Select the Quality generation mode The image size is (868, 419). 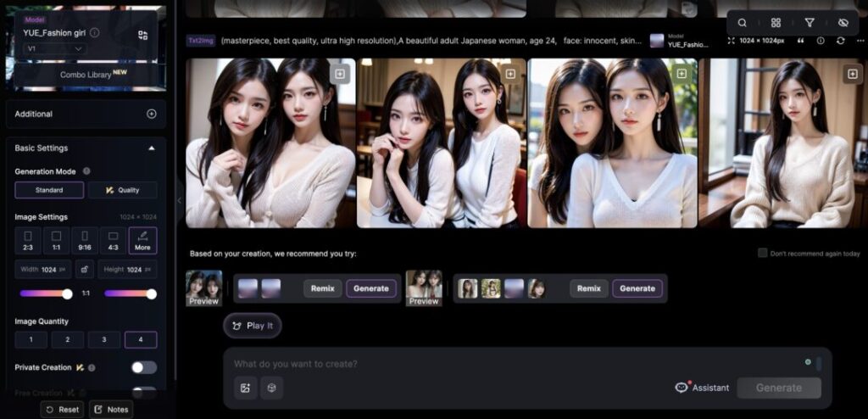tap(123, 190)
